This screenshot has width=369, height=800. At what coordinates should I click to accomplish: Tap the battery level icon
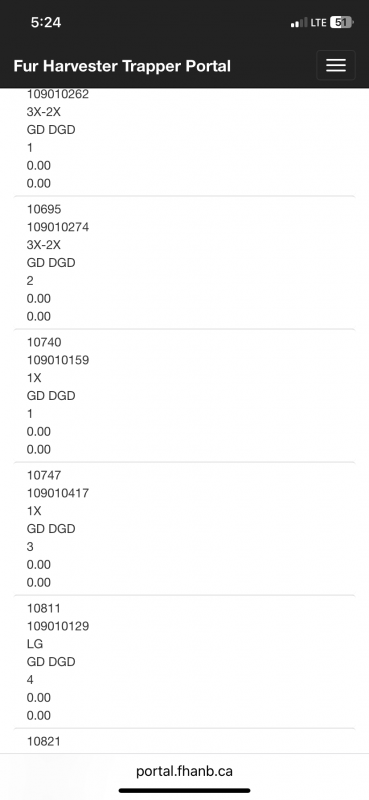tap(341, 22)
